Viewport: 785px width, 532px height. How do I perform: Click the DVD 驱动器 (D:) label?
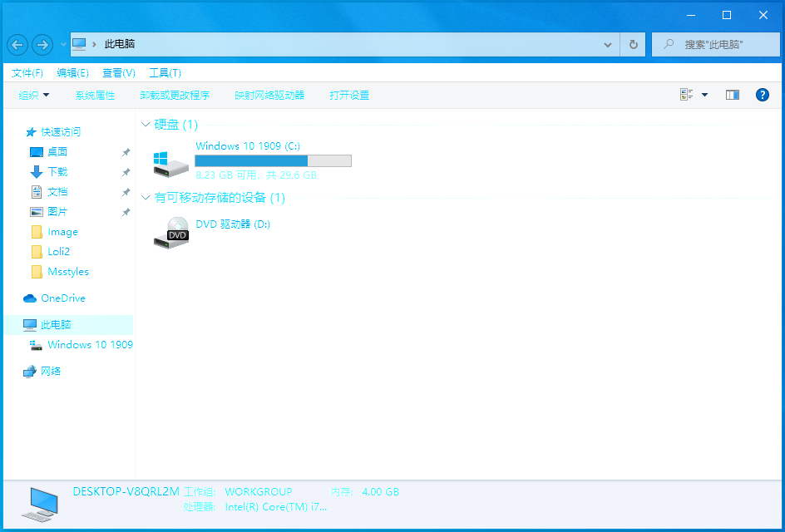point(233,224)
